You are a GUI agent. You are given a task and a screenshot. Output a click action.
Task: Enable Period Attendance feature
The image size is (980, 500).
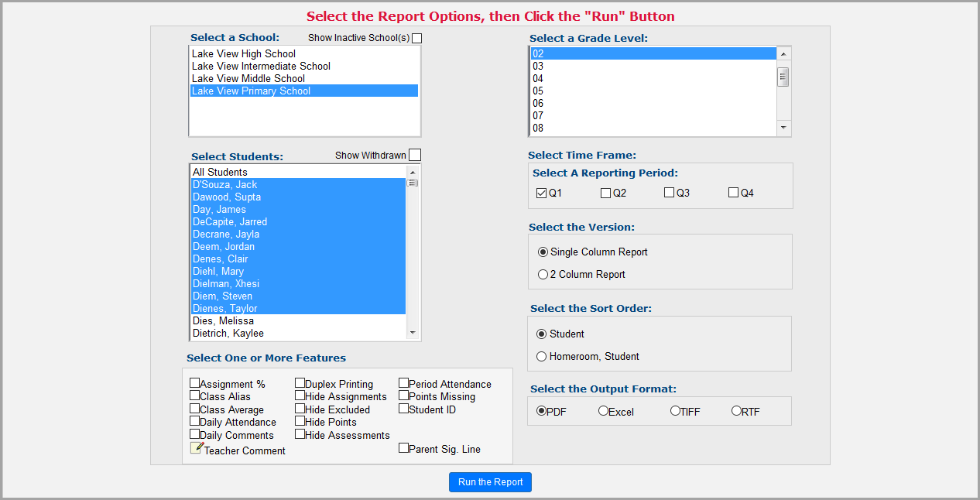pos(404,382)
